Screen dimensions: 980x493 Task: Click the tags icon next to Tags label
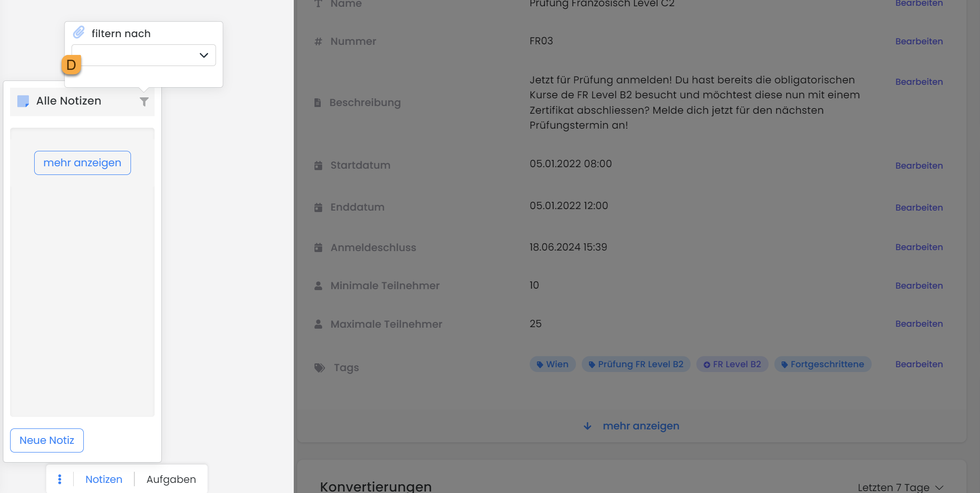[320, 368]
